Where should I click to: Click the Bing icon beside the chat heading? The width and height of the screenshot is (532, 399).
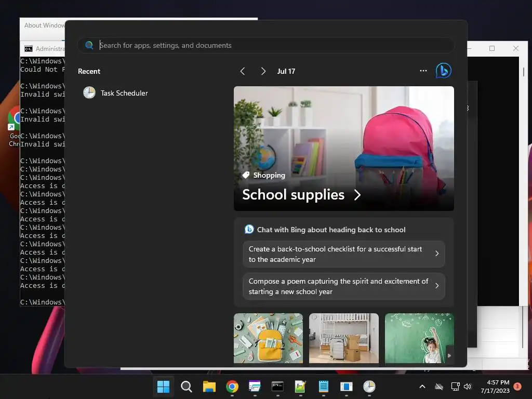click(x=249, y=229)
